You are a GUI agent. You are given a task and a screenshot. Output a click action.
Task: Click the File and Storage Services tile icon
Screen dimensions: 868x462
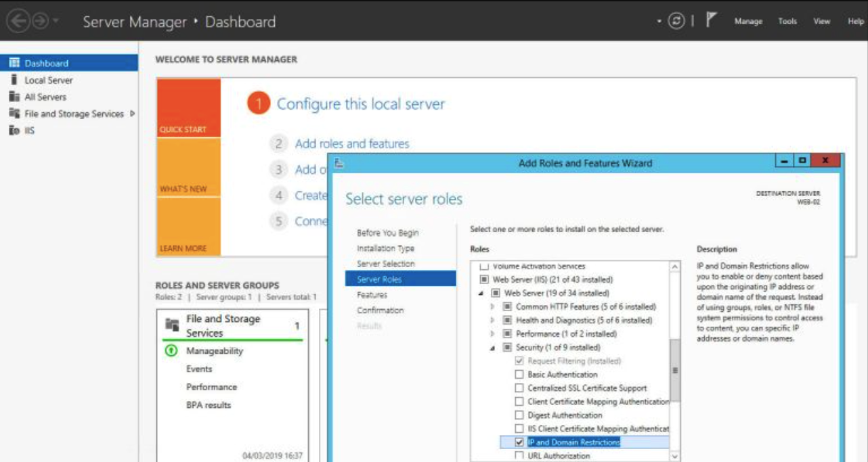pyautogui.click(x=171, y=325)
